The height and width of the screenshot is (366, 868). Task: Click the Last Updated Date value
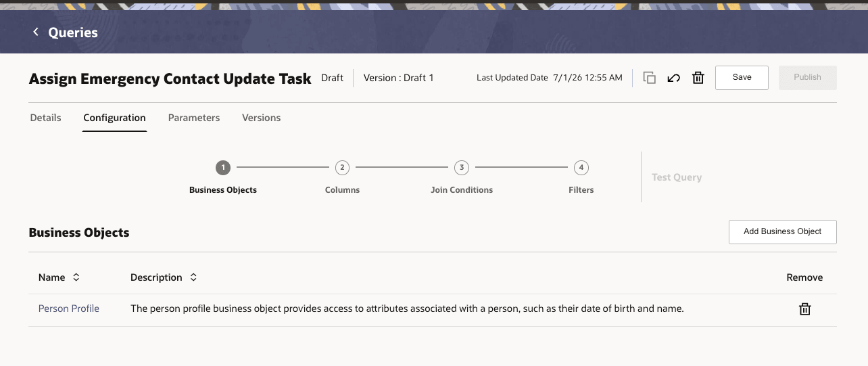(587, 78)
